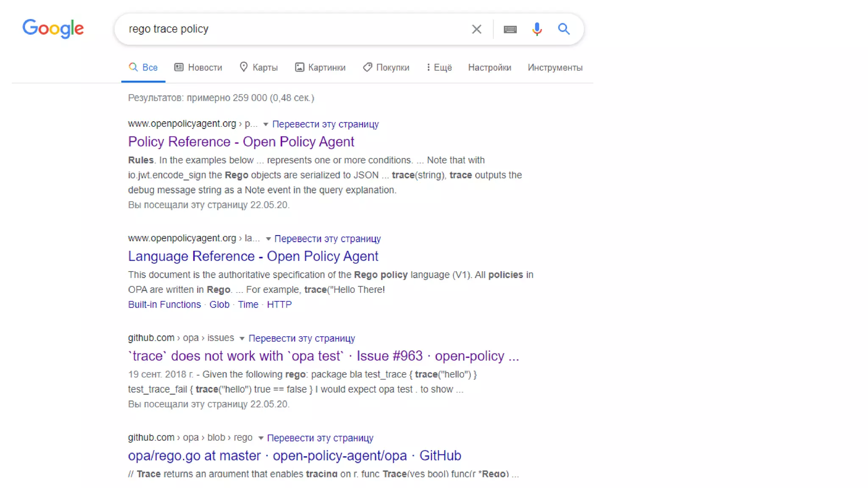Open Настройки settings menu
The image size is (868, 488).
click(x=490, y=67)
